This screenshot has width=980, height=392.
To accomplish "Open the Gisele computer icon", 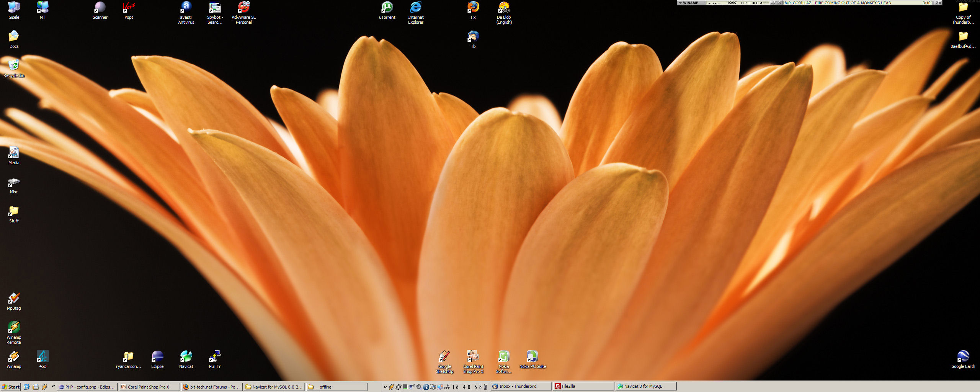I will click(x=14, y=10).
